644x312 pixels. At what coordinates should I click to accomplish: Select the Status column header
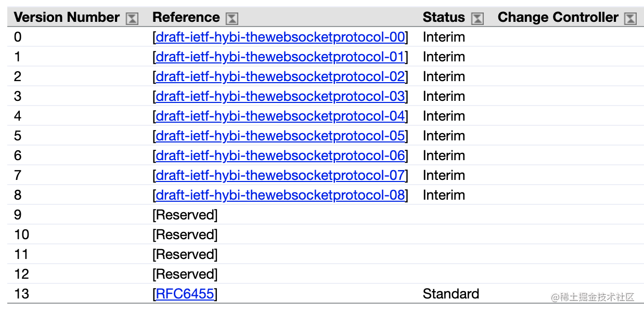point(444,17)
